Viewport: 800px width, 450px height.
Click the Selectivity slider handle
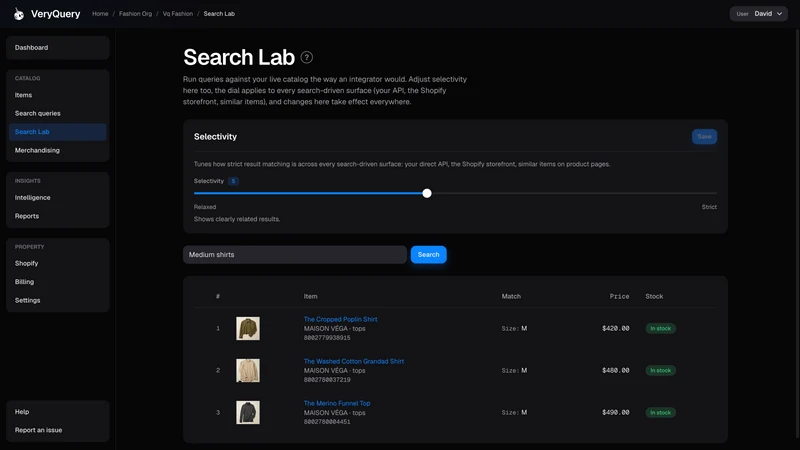427,193
